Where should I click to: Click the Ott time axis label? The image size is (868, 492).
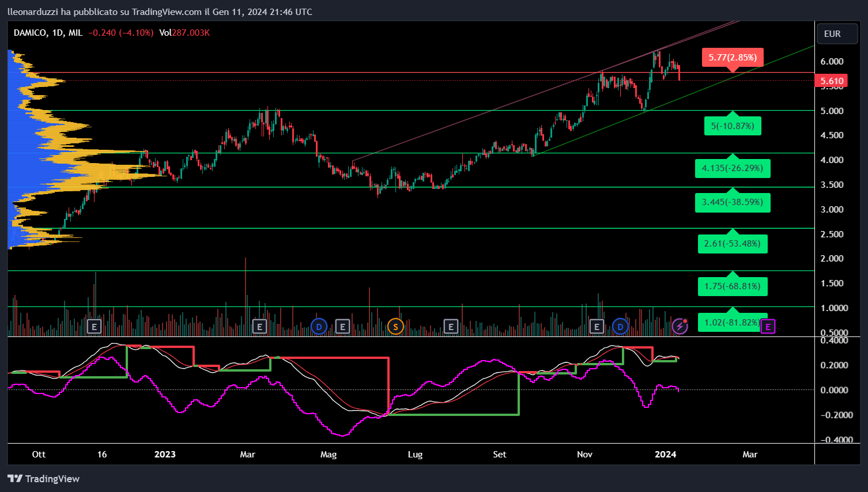[x=39, y=455]
